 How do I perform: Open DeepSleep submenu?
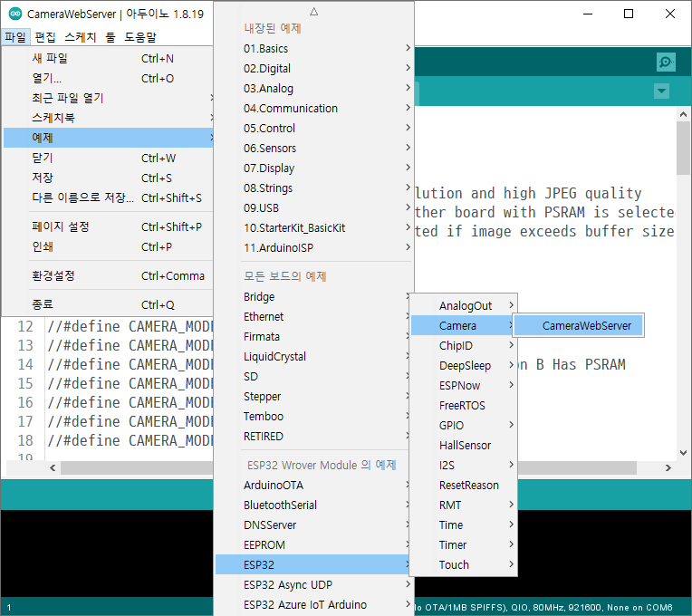pos(464,365)
